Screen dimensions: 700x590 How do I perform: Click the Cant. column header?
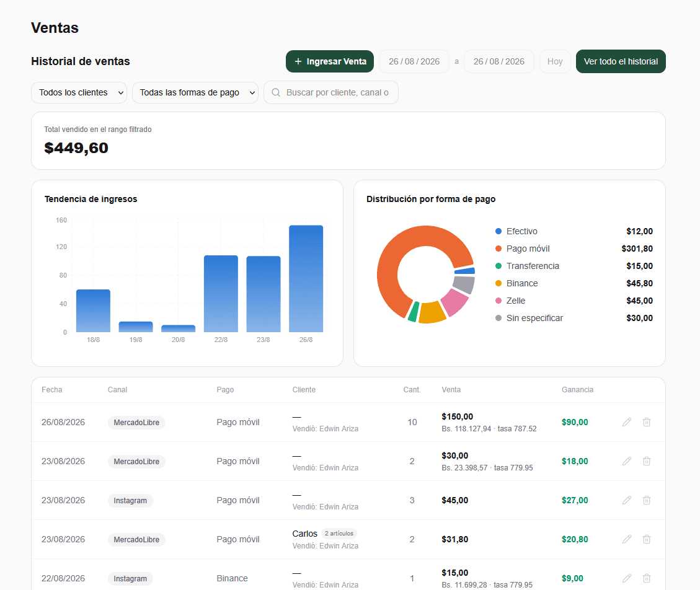412,390
